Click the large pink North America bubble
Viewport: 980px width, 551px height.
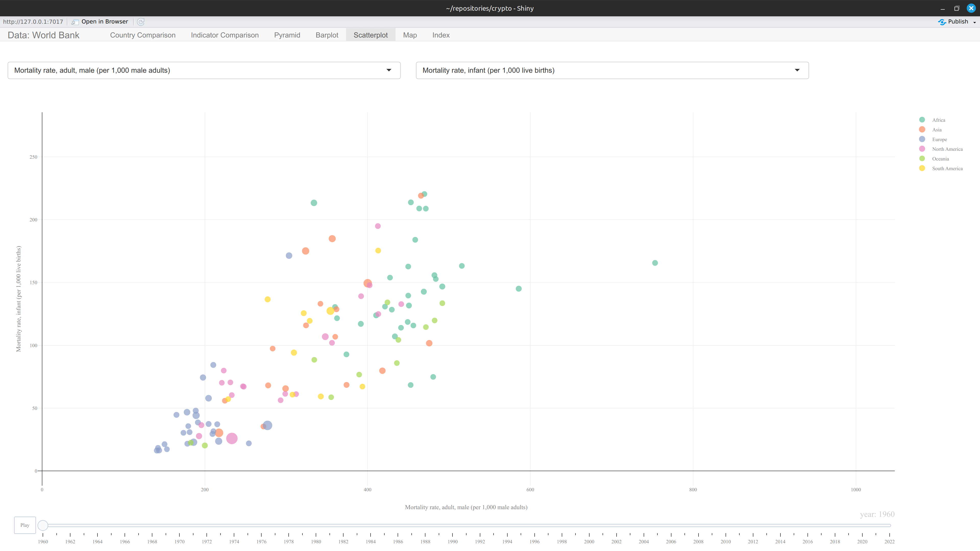[x=232, y=439]
